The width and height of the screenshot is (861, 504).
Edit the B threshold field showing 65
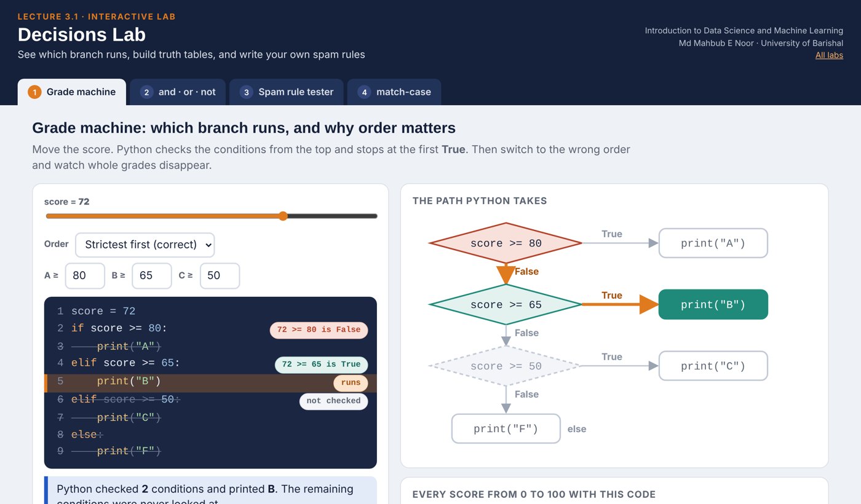[x=152, y=276]
